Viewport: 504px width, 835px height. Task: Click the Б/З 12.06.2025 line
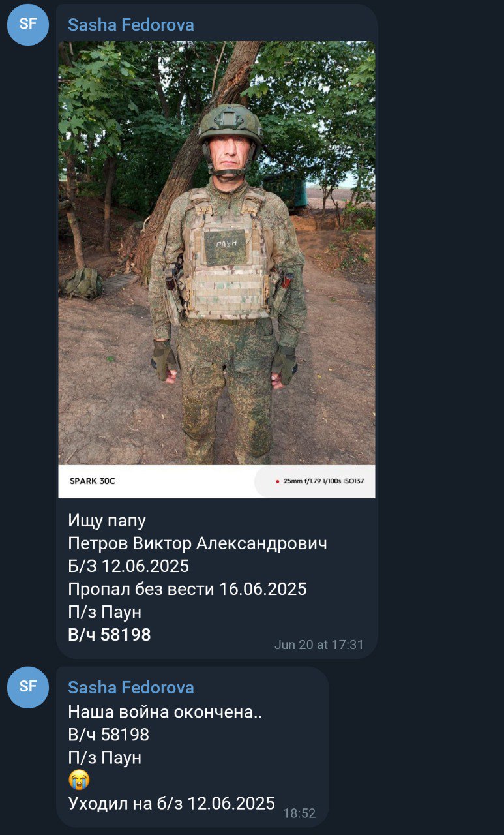(128, 566)
